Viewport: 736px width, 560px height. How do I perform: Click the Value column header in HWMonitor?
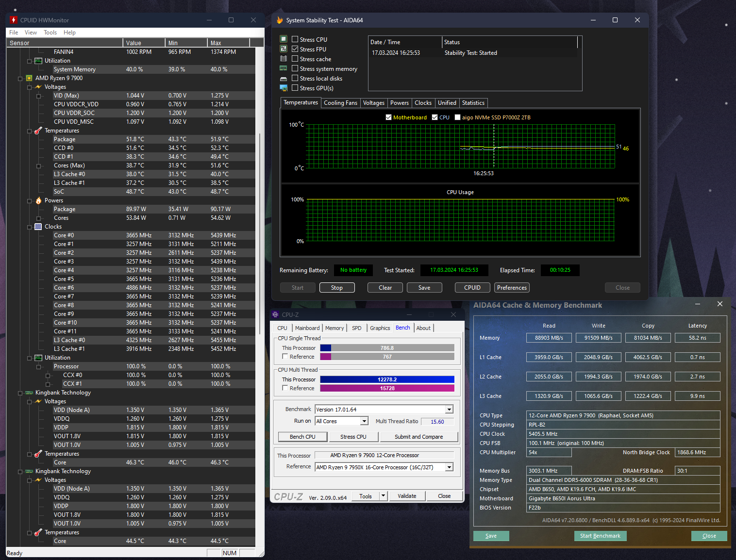[x=144, y=43]
